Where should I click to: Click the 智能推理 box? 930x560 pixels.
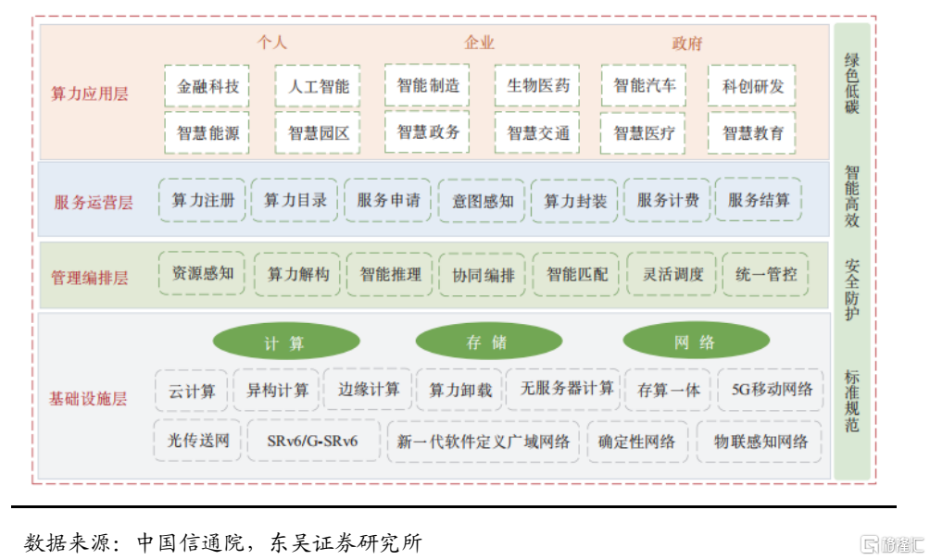390,274
